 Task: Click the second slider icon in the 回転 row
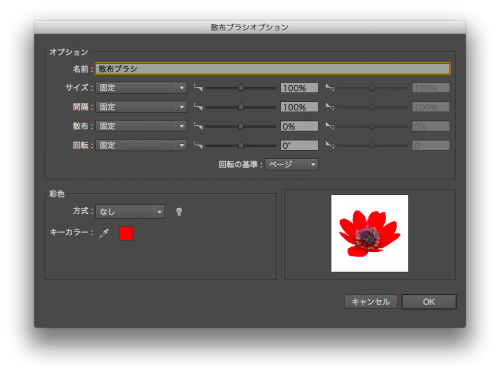coord(330,145)
